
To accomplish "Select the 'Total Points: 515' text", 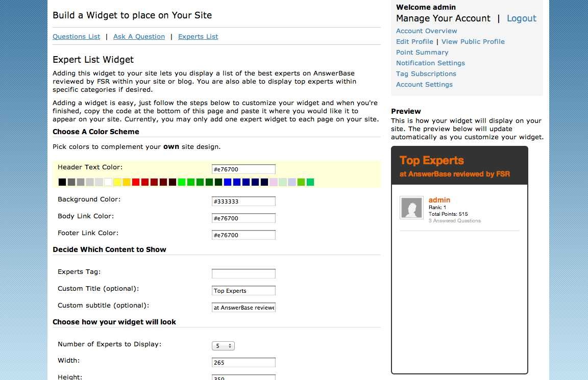I will click(x=448, y=214).
